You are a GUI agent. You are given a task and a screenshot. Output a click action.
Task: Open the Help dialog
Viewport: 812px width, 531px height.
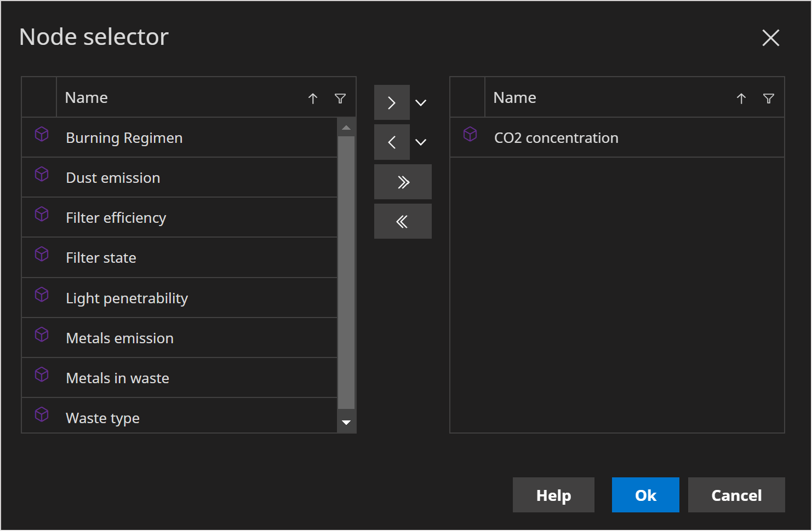click(553, 494)
